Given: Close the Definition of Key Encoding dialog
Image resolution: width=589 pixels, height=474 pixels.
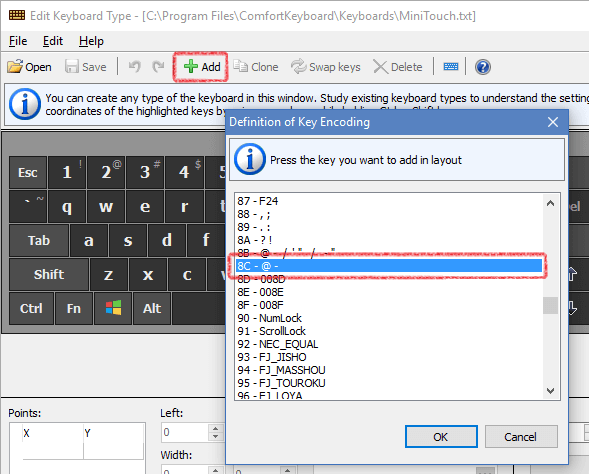Looking at the screenshot, I should [x=553, y=122].
